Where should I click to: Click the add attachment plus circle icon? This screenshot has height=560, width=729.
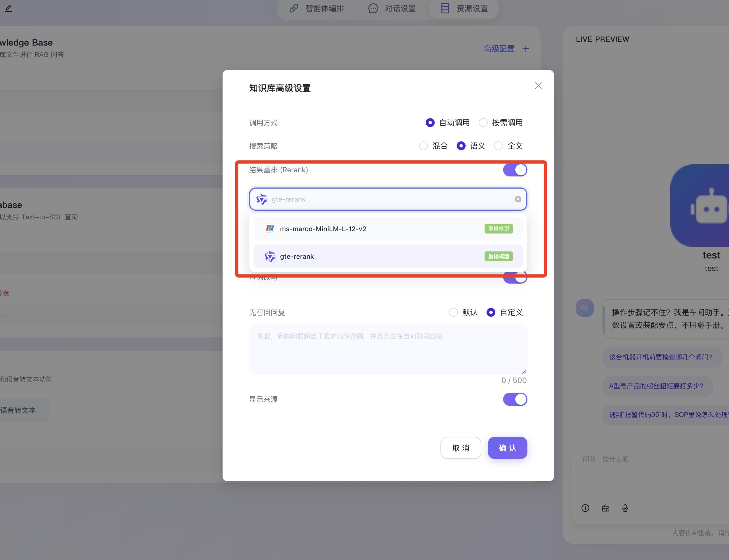coord(585,508)
